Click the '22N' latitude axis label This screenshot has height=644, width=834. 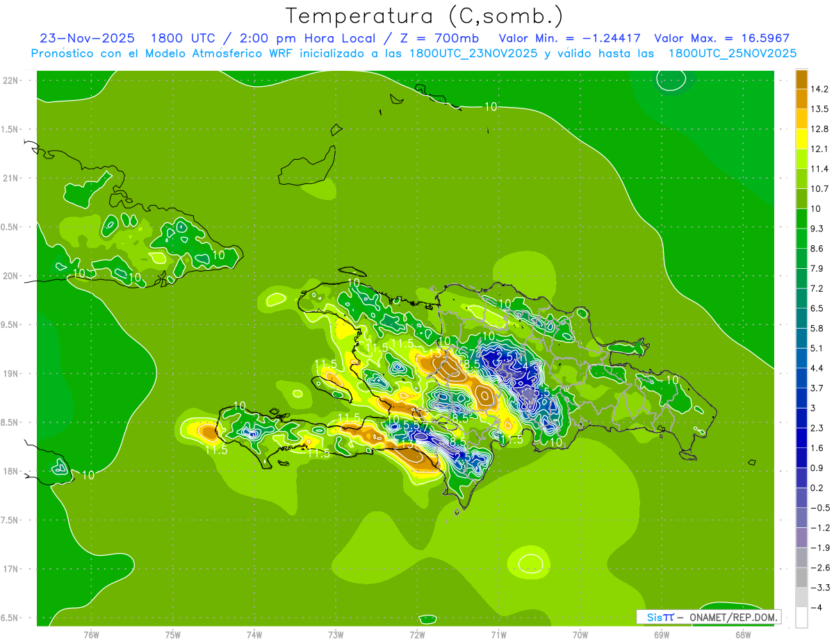11,81
